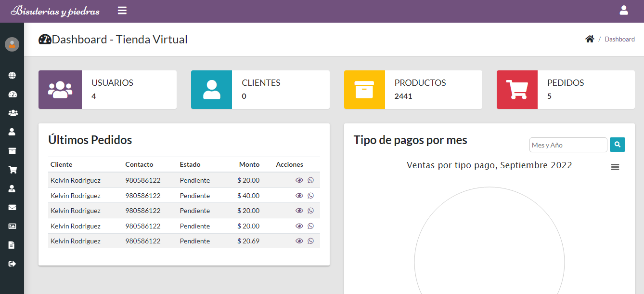Click the sign-out icon in sidebar
Viewport: 644px width, 294px height.
(12, 264)
